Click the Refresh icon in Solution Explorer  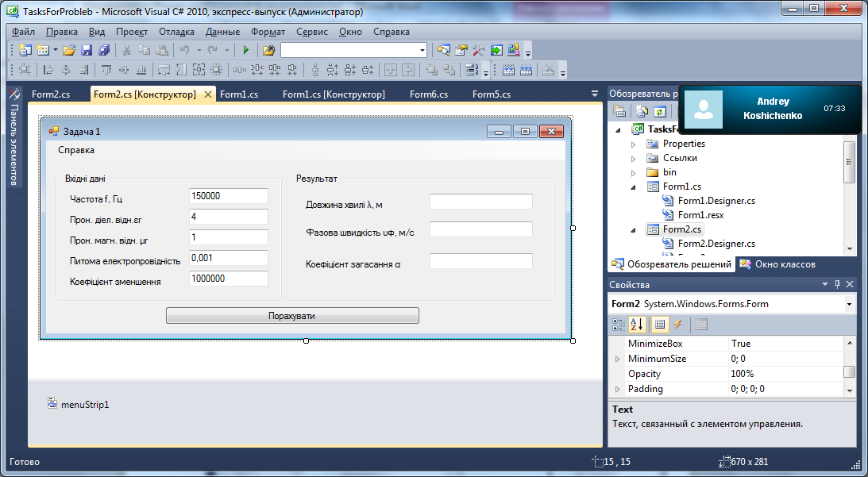[659, 111]
